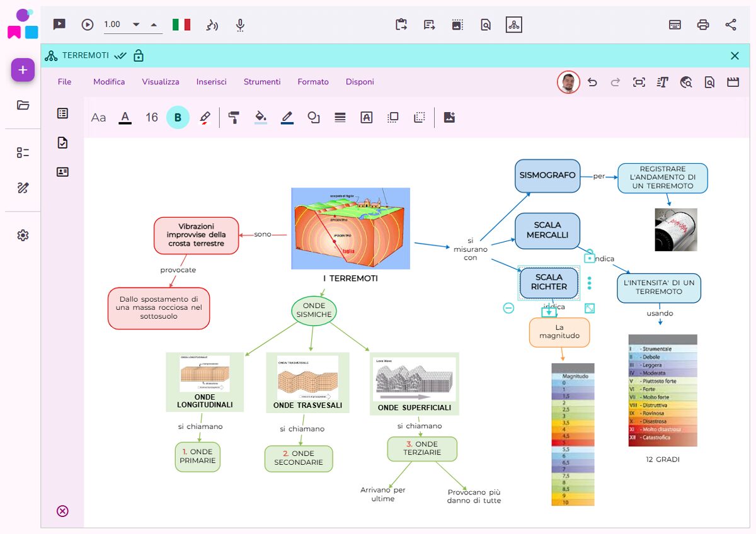Click the undo arrow
The image size is (756, 534).
point(592,82)
